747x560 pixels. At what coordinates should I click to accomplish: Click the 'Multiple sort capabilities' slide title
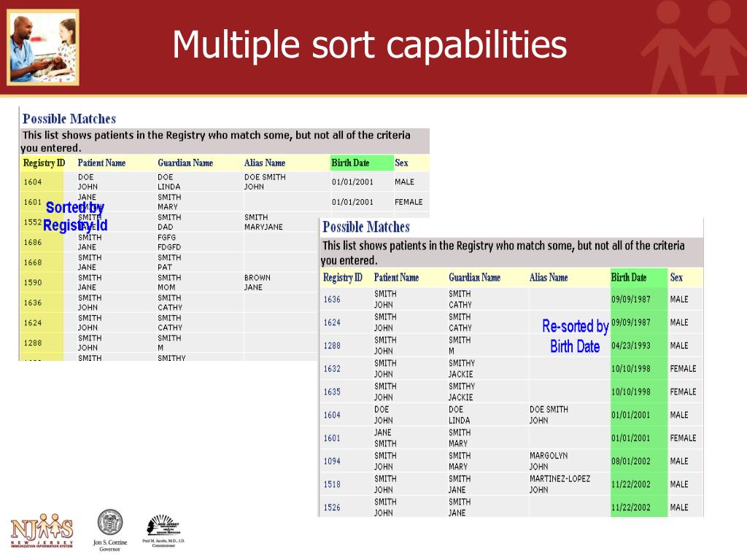point(369,45)
